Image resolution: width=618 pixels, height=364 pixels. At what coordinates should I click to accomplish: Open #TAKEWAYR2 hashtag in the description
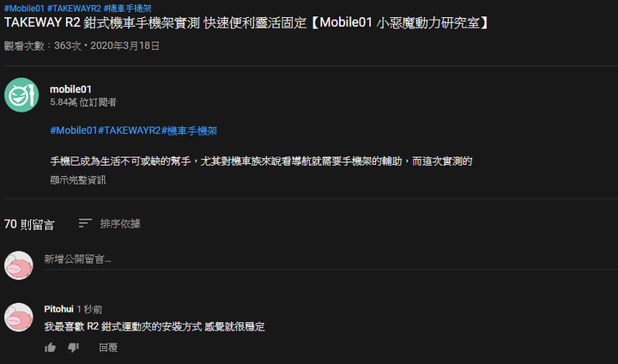130,130
